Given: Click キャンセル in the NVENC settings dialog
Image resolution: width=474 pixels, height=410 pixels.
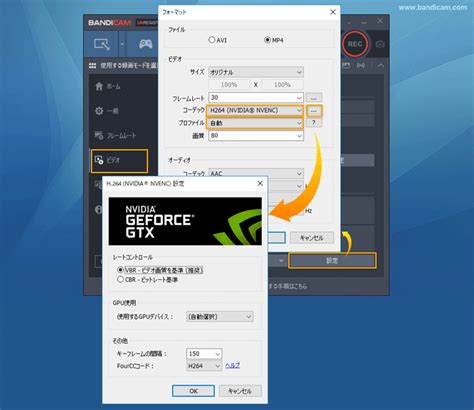Looking at the screenshot, I should pyautogui.click(x=240, y=391).
